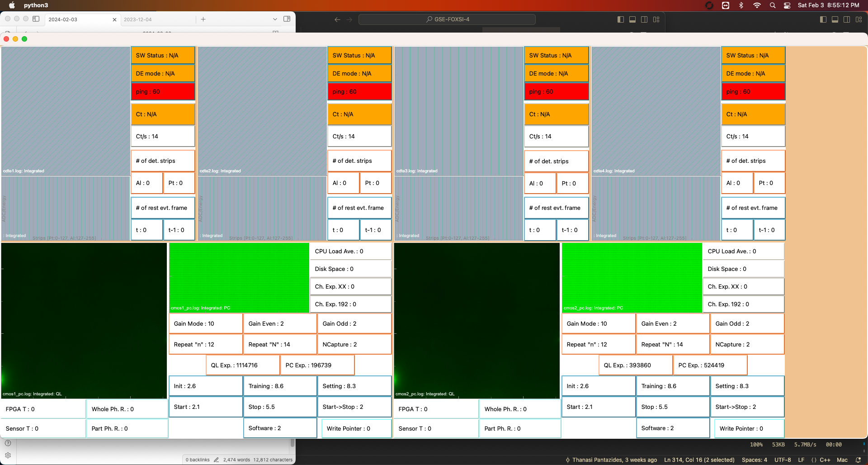Open customize layout icon in the rightmost VS Code window

tap(859, 19)
